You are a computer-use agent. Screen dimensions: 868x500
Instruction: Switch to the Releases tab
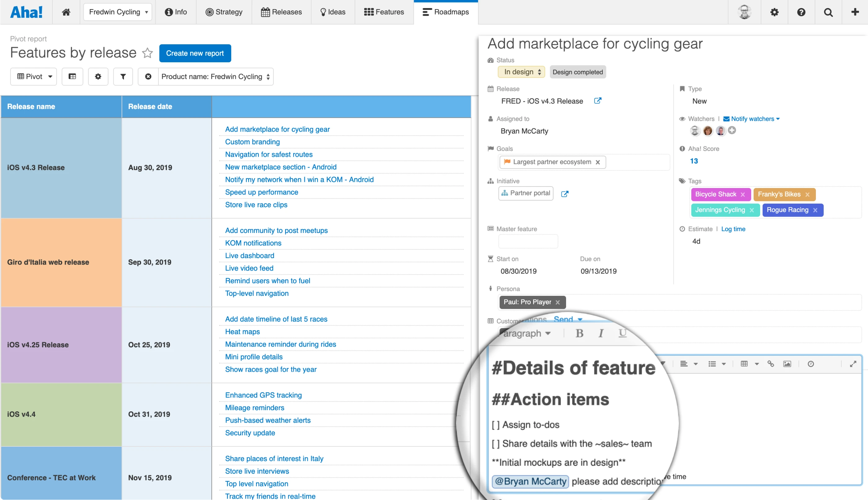[281, 12]
